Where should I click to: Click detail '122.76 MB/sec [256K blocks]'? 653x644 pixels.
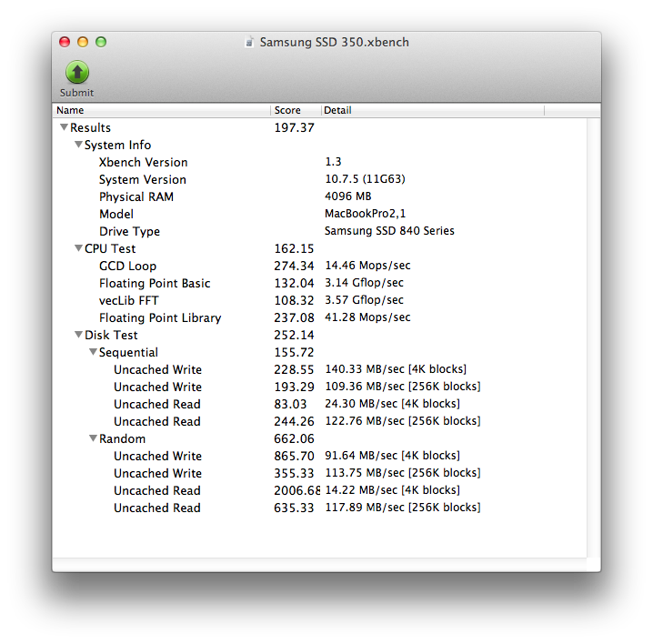pyautogui.click(x=403, y=421)
